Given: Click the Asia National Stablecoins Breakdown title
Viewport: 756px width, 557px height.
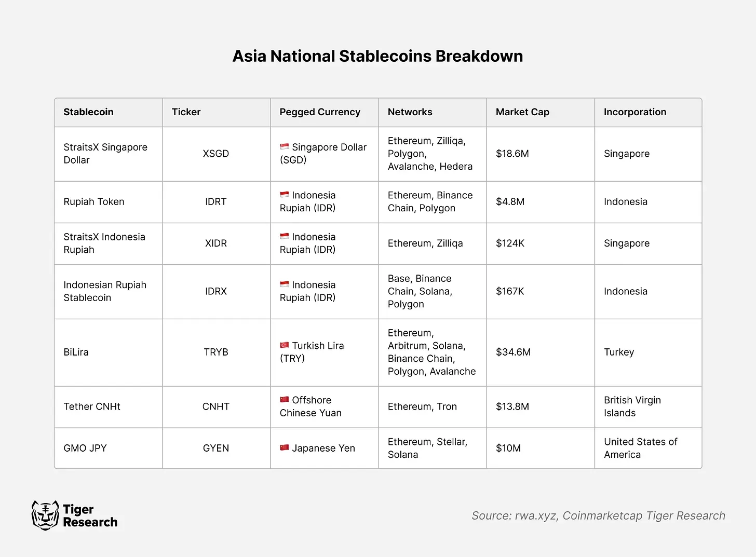Looking at the screenshot, I should coord(377,56).
